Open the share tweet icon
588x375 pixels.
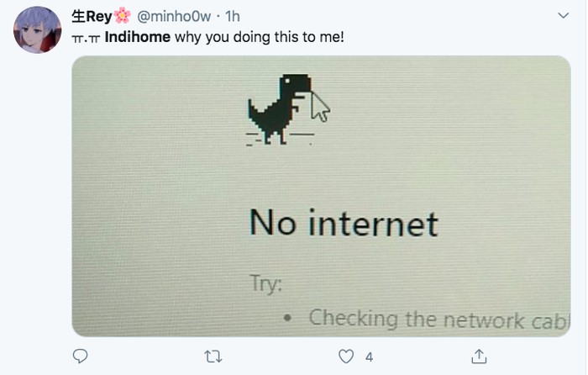coord(480,357)
